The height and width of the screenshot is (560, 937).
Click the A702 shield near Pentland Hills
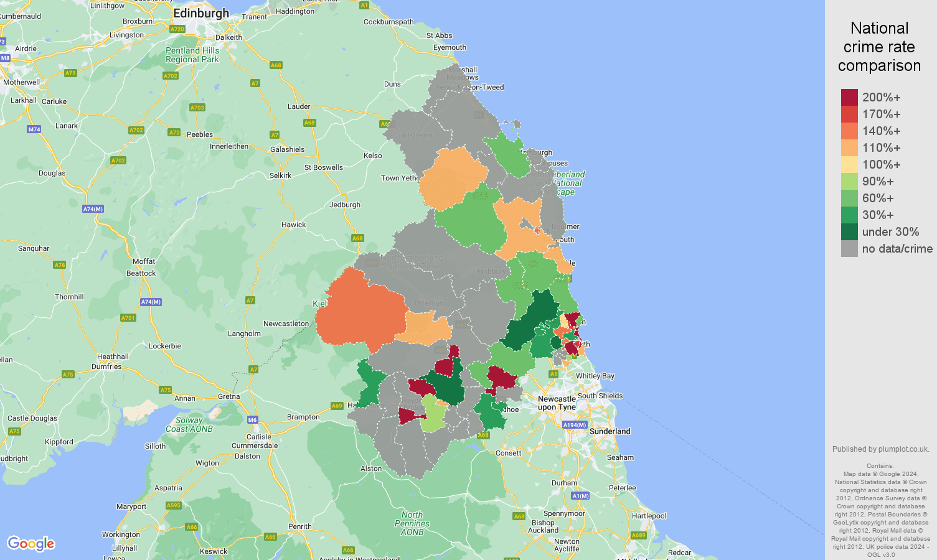[x=171, y=76]
